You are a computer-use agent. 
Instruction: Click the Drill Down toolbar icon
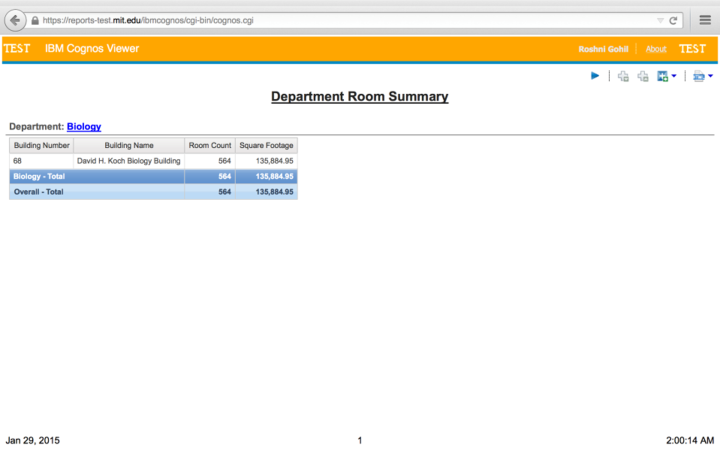tap(623, 76)
